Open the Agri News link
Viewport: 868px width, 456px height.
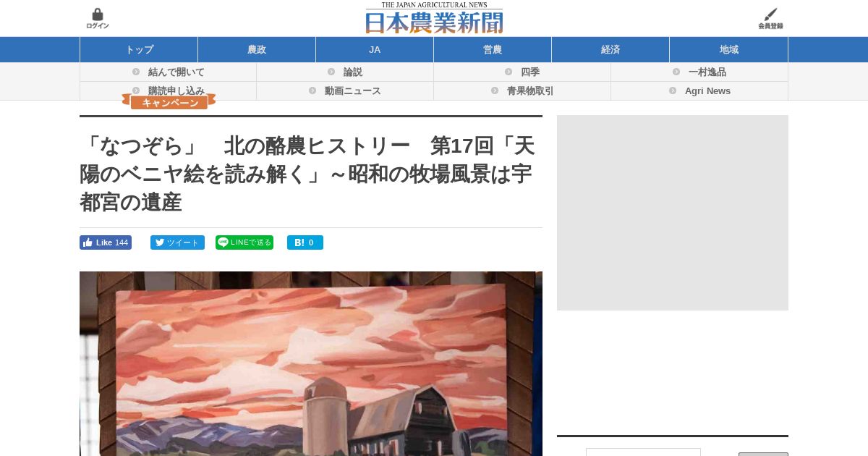tap(707, 90)
